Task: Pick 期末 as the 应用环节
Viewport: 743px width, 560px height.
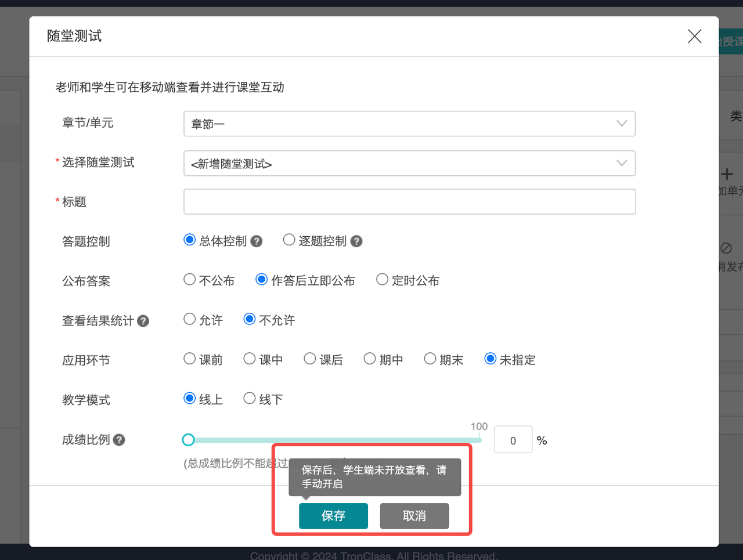Action: point(430,359)
